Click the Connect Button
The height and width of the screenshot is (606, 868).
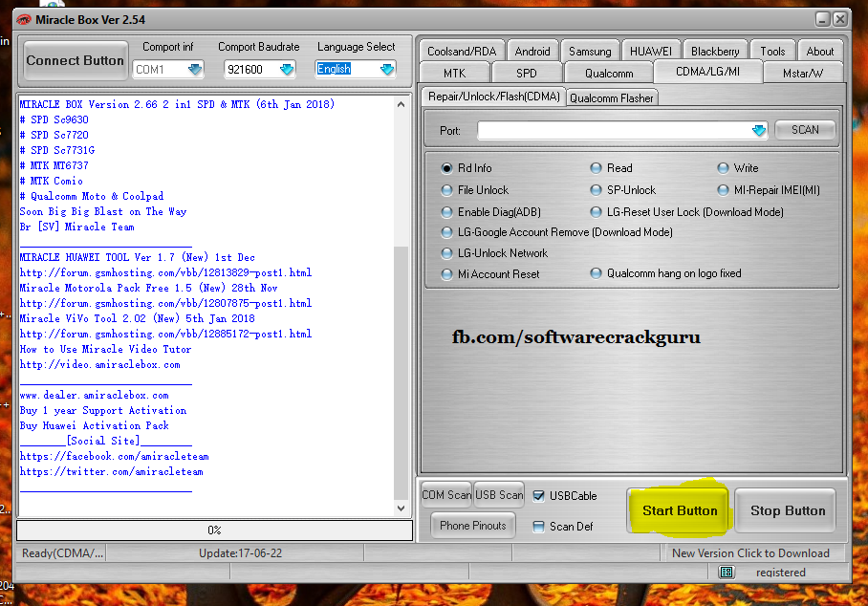coord(76,61)
